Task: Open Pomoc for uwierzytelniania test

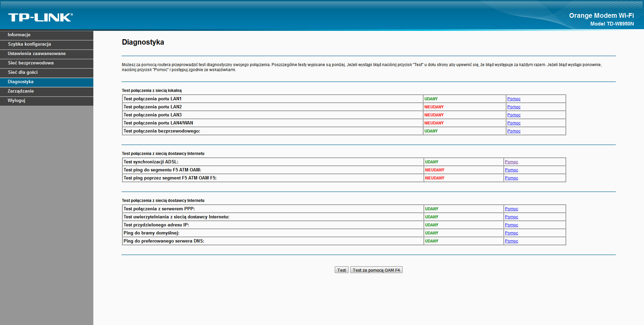Action: click(x=511, y=217)
